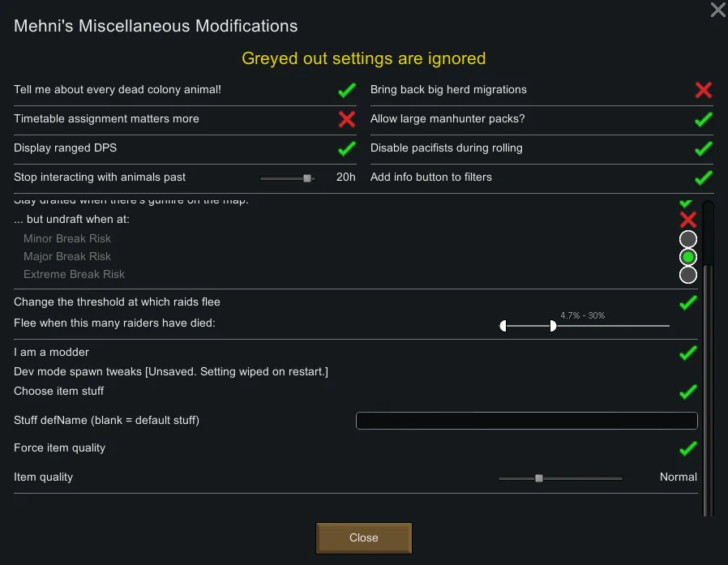Select the Major Break Risk radio button
Viewport: 728px width, 565px height.
[x=688, y=257]
